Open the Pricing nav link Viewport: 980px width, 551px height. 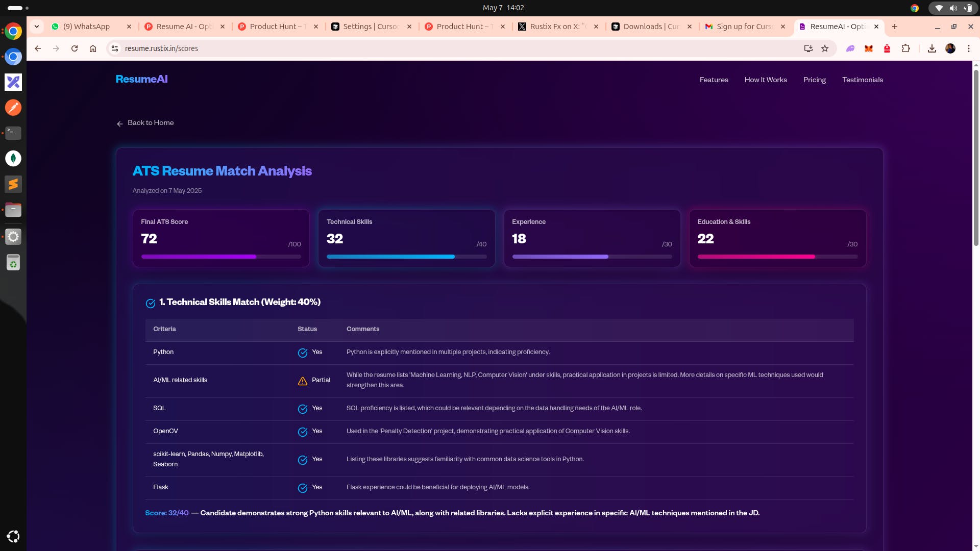click(x=814, y=80)
